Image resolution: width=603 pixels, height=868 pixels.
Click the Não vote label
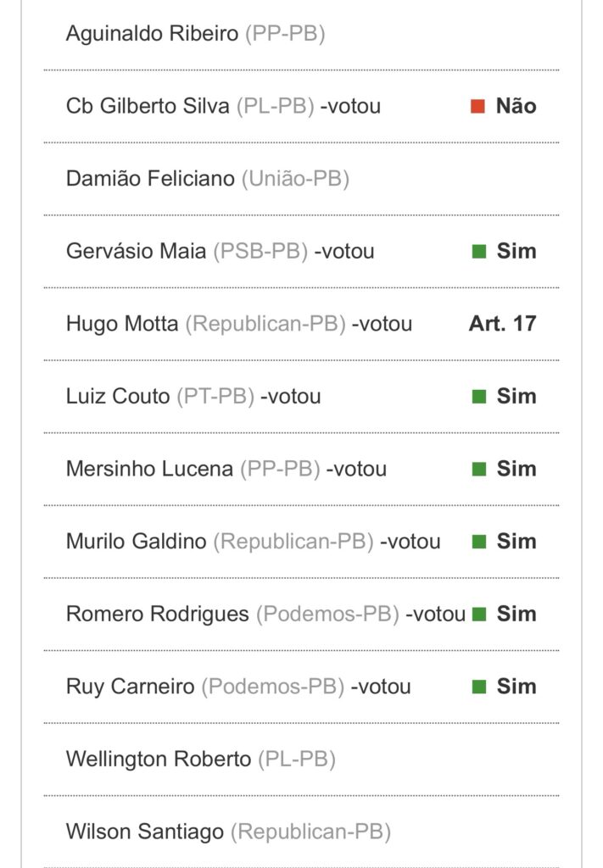pyautogui.click(x=516, y=107)
